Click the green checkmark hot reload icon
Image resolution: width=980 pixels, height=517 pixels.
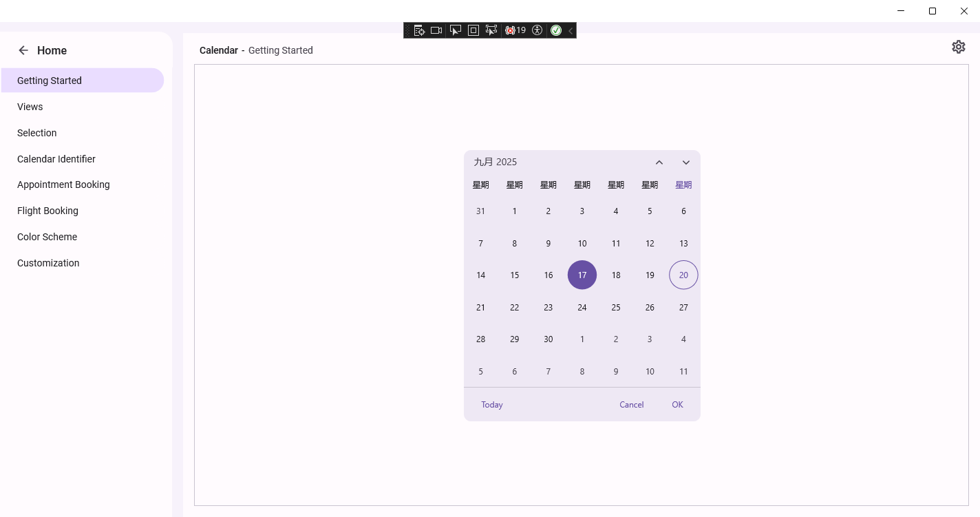(556, 30)
